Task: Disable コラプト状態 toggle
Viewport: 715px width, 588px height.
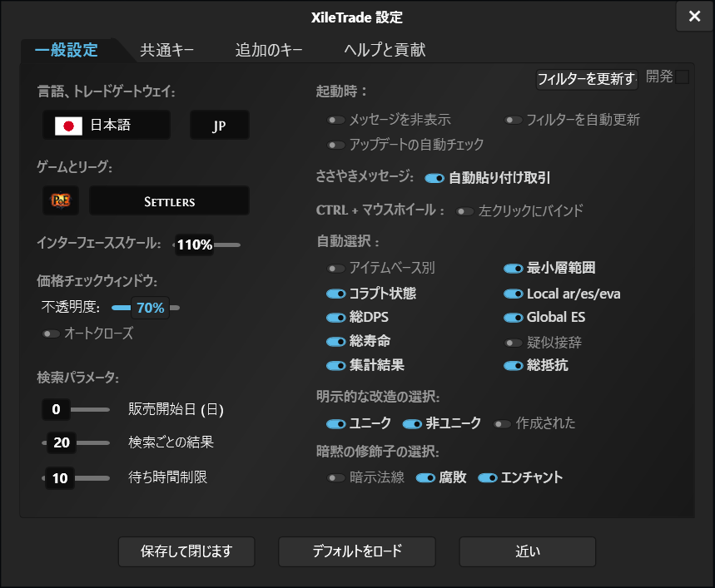Action: point(336,294)
